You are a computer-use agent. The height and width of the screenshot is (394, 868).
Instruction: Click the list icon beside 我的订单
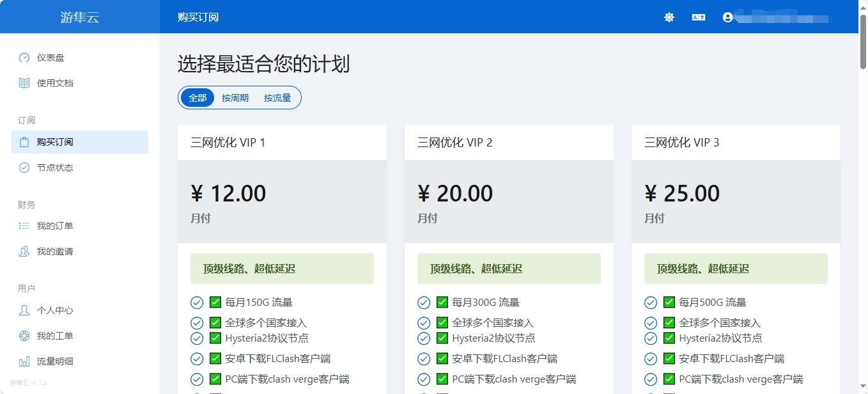point(24,226)
